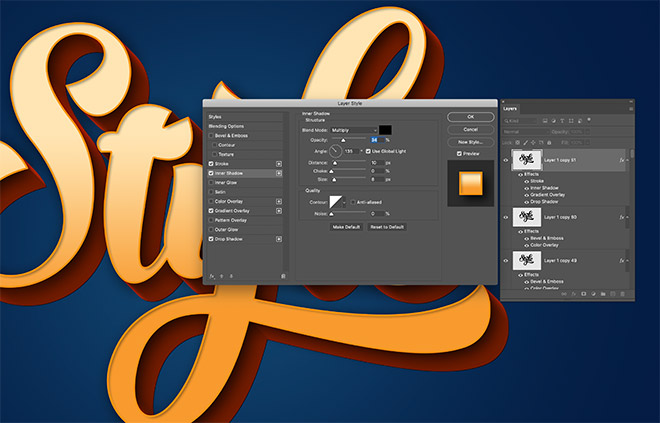Screen dimensions: 660x423
Task: Select Blending Options in the styles list
Action: click(x=228, y=125)
